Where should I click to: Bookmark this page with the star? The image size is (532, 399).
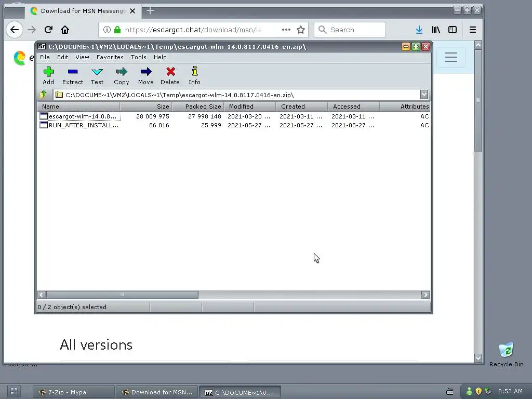pos(301,30)
